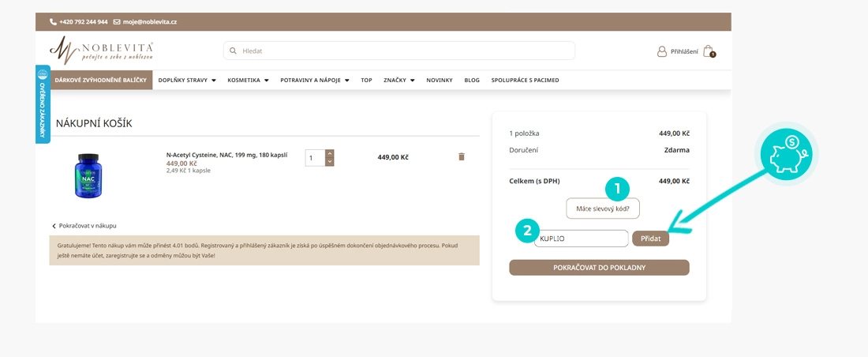
Task: Click Pokračovat v nákupu link
Action: [x=84, y=226]
